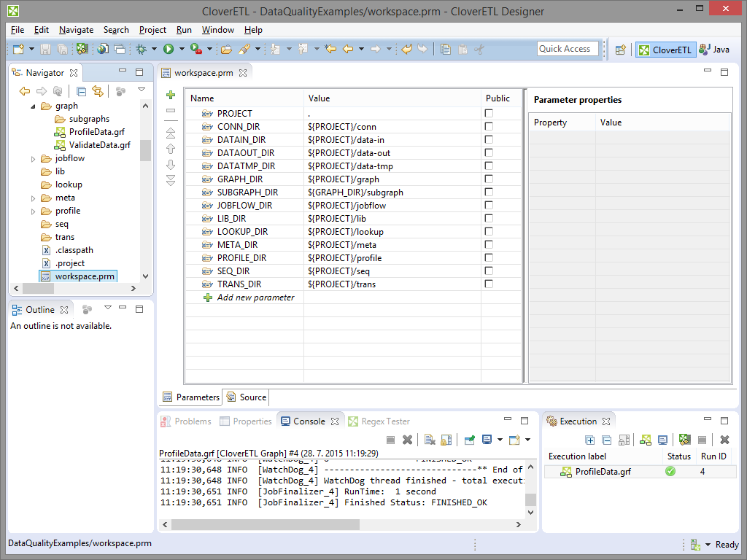Viewport: 747px width, 560px height.
Task: Expand the profile folder tree node
Action: (33, 211)
